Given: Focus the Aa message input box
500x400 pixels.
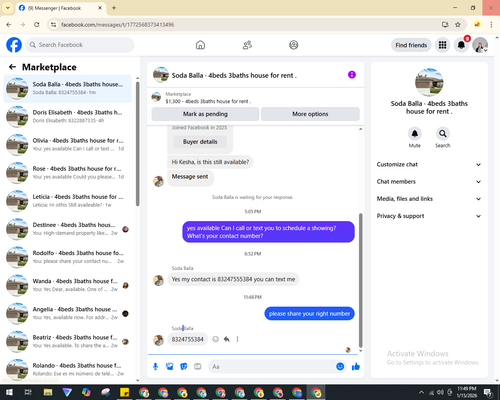Looking at the screenshot, I should pyautogui.click(x=272, y=367).
